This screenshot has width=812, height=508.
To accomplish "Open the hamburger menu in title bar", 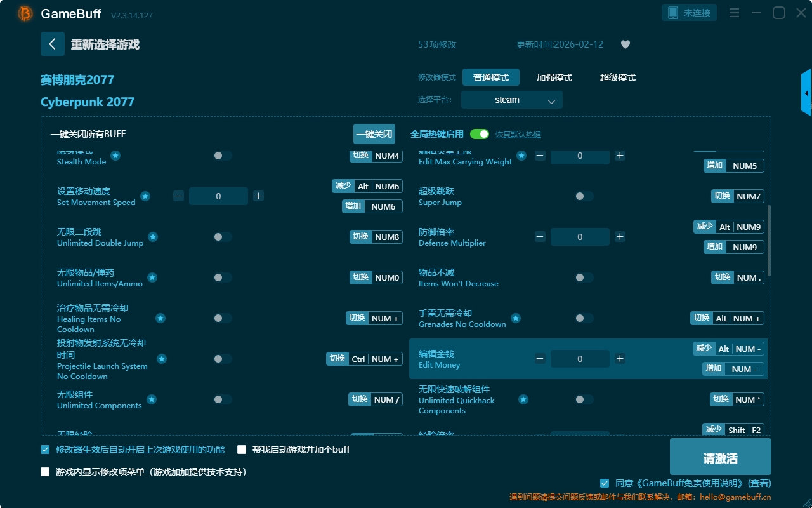I will (x=734, y=13).
